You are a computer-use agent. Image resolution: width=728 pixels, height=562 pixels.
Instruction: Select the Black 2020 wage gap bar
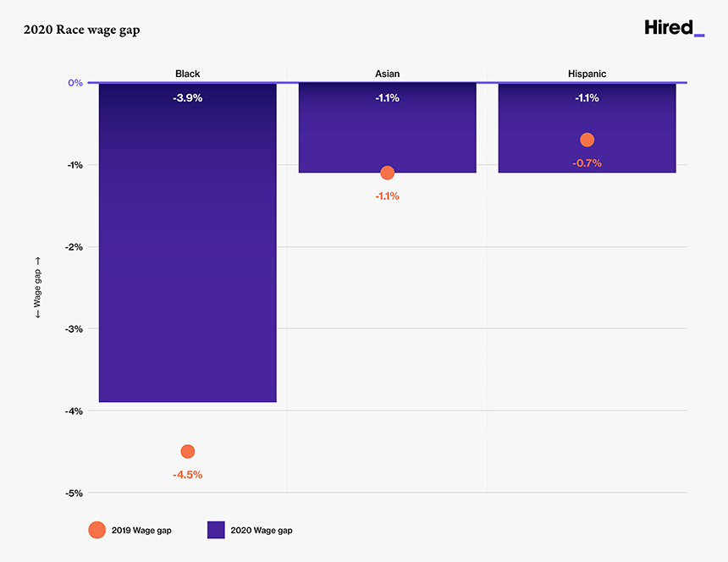[188, 254]
